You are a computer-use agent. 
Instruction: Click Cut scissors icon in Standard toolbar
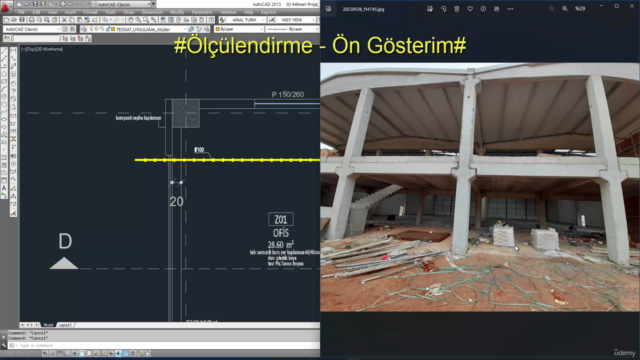64,20
